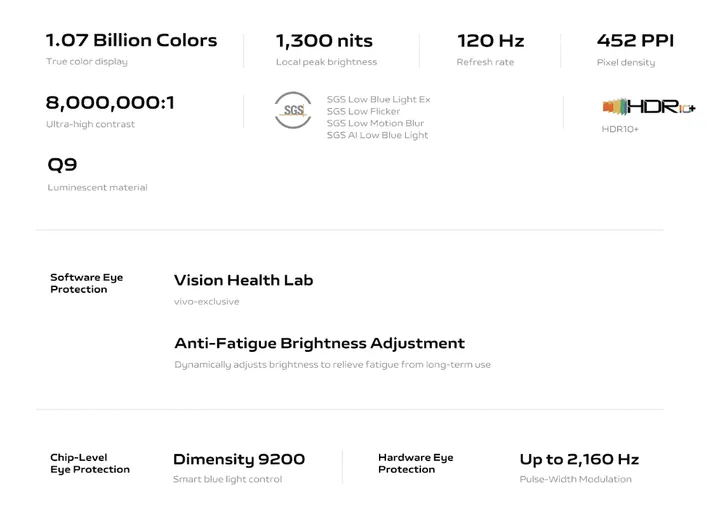Screen dimensions: 720x510
Task: Click the Q9 luminescent material heading
Action: (62, 165)
